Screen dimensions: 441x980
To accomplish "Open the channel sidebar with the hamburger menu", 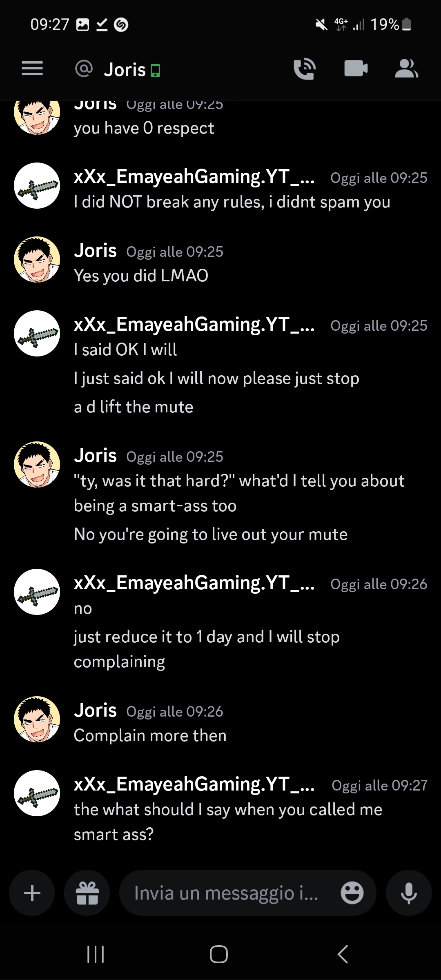I will coord(32,69).
